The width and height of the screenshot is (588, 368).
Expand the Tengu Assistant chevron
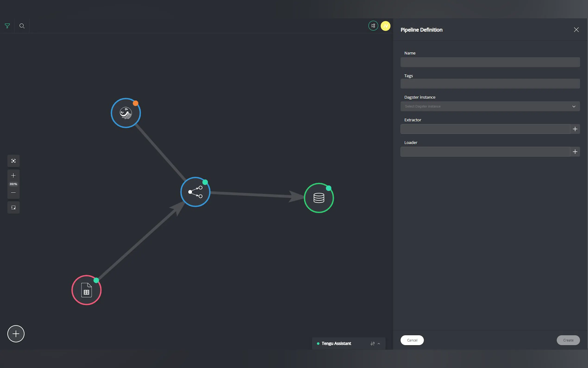coord(379,344)
